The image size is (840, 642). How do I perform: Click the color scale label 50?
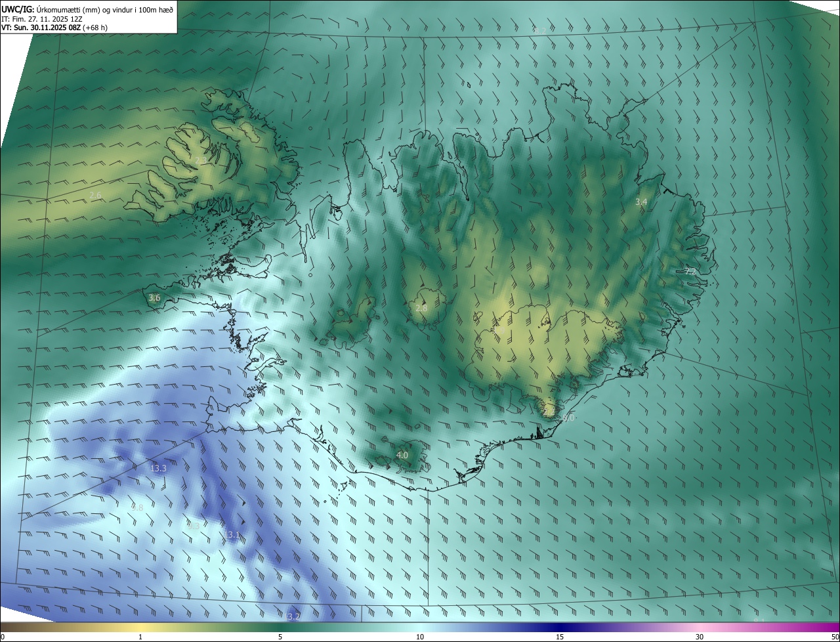point(835,637)
